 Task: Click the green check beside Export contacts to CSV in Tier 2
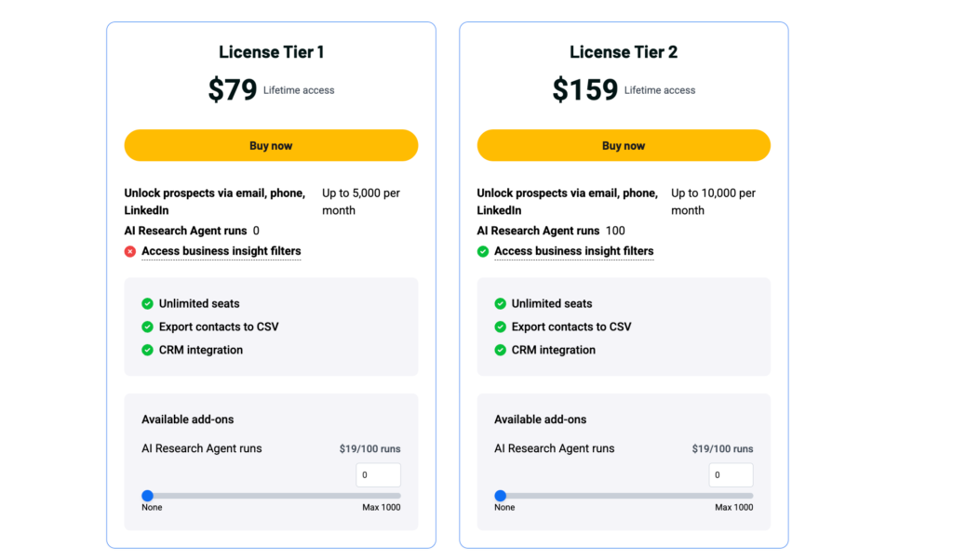(x=503, y=327)
